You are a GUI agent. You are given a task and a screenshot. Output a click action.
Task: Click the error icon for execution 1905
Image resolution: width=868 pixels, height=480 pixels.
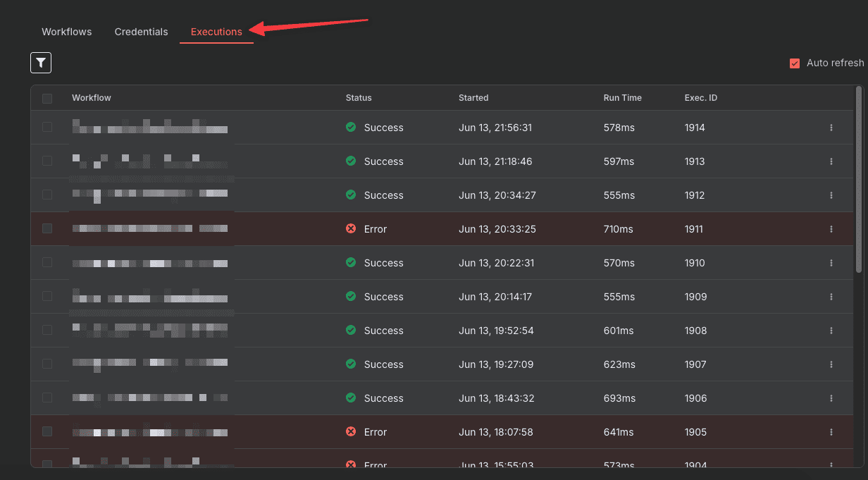(351, 432)
